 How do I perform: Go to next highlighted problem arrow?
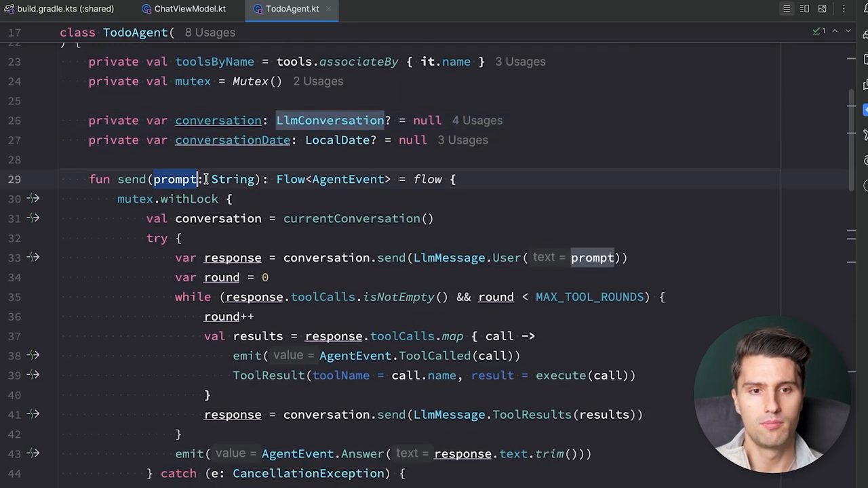848,31
